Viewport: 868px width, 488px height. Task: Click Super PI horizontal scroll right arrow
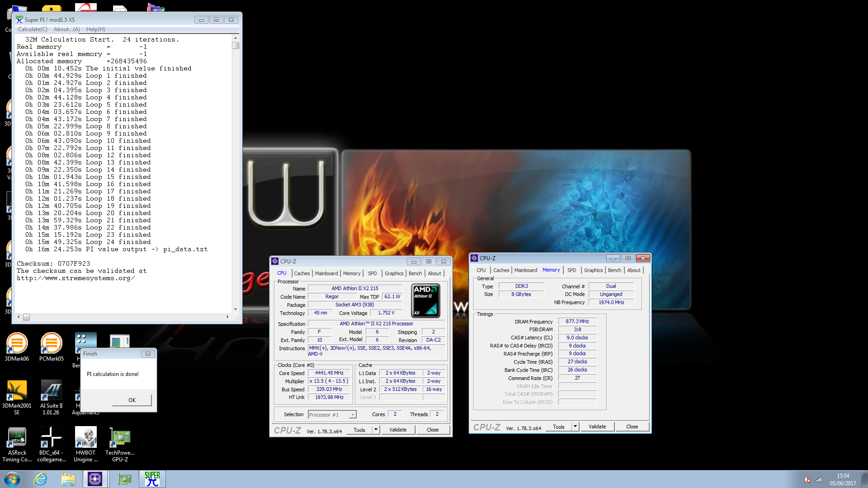pyautogui.click(x=227, y=317)
